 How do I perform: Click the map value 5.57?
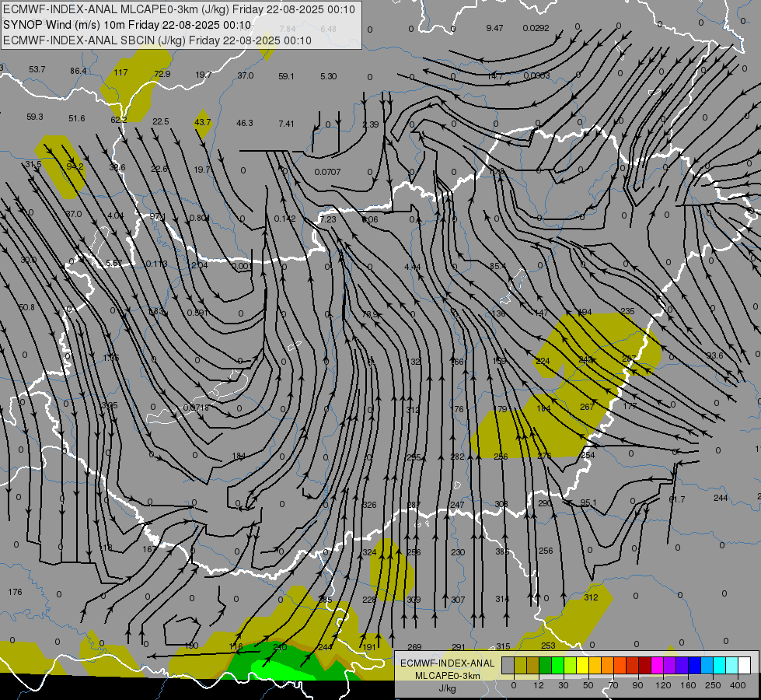tap(114, 264)
